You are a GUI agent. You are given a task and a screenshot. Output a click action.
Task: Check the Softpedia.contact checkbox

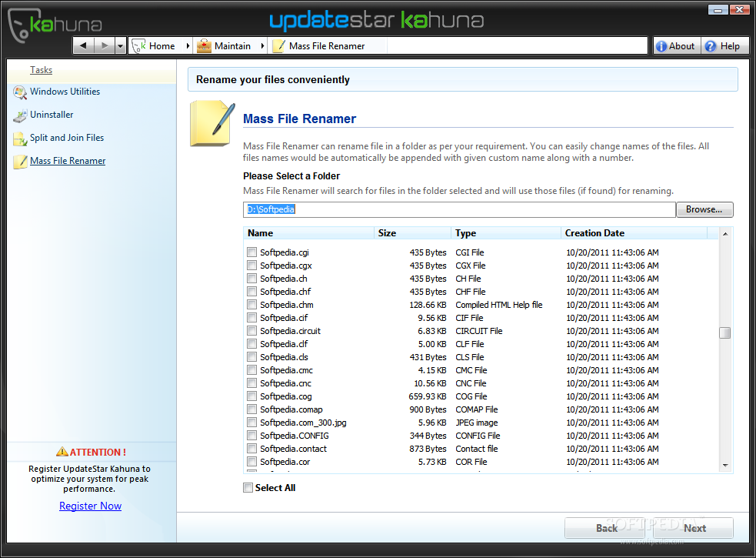pyautogui.click(x=251, y=449)
